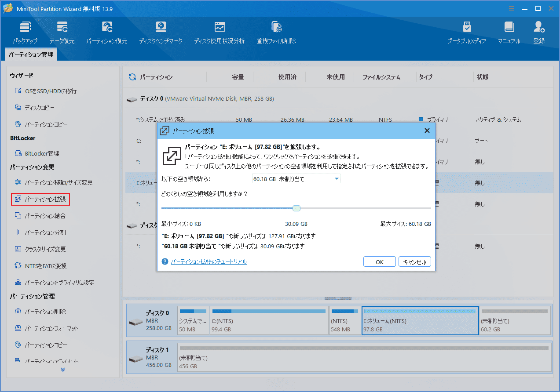Sort by 未使用 column header
The width and height of the screenshot is (560, 392).
click(x=336, y=77)
